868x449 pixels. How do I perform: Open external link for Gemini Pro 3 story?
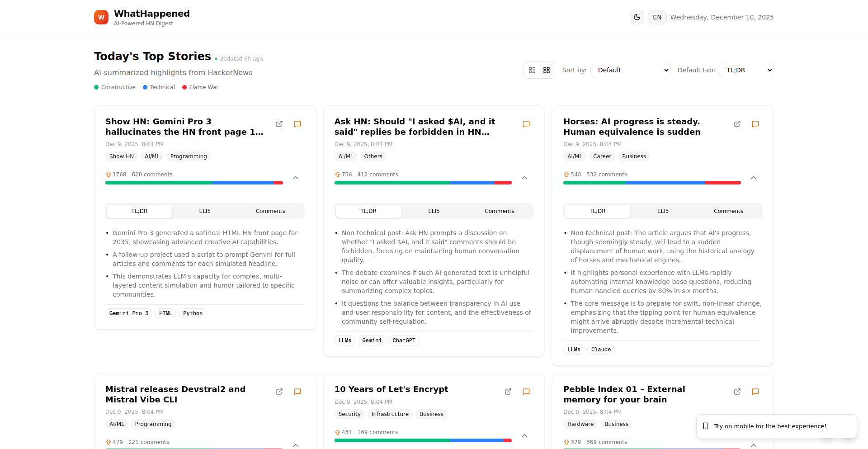click(279, 124)
